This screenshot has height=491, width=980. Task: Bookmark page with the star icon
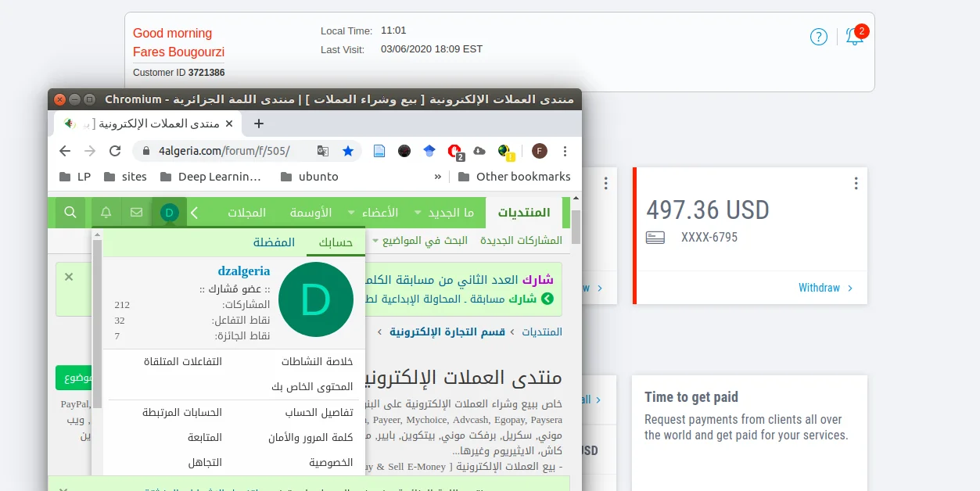(x=348, y=151)
